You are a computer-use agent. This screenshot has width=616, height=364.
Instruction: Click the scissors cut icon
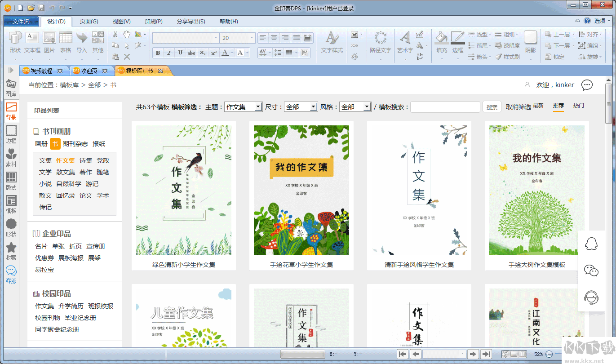click(x=115, y=34)
